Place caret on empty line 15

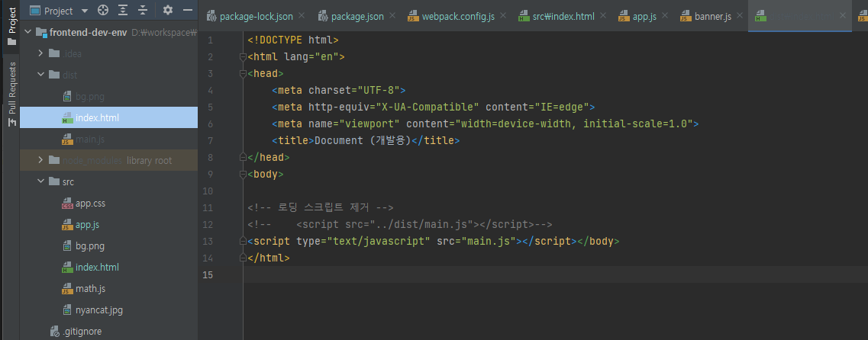tap(555, 274)
